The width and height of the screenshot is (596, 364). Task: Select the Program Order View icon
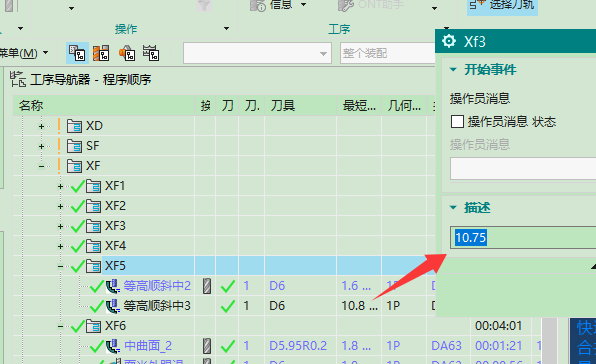78,53
